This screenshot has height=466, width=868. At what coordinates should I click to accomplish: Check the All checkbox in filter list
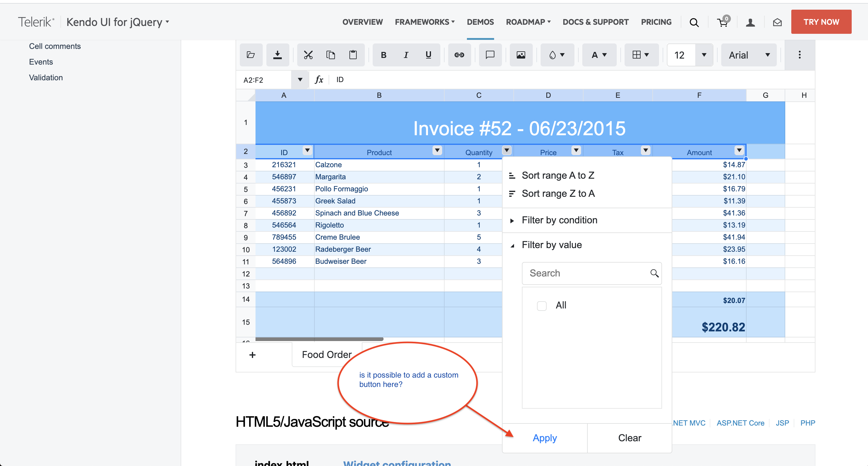click(542, 306)
